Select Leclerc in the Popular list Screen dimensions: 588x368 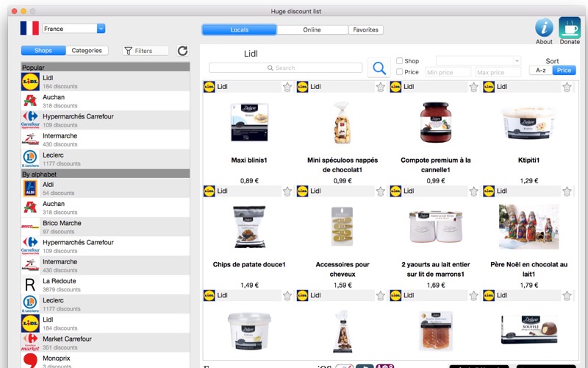click(x=105, y=159)
